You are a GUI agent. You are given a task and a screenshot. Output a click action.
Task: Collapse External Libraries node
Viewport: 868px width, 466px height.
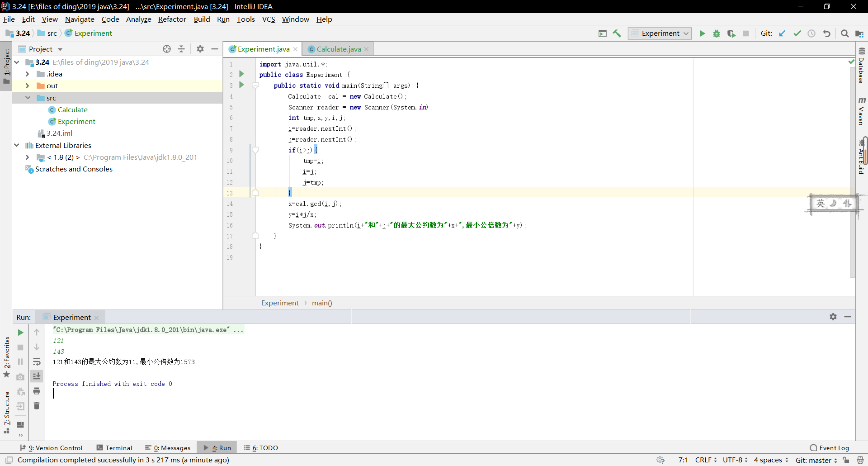click(x=17, y=145)
